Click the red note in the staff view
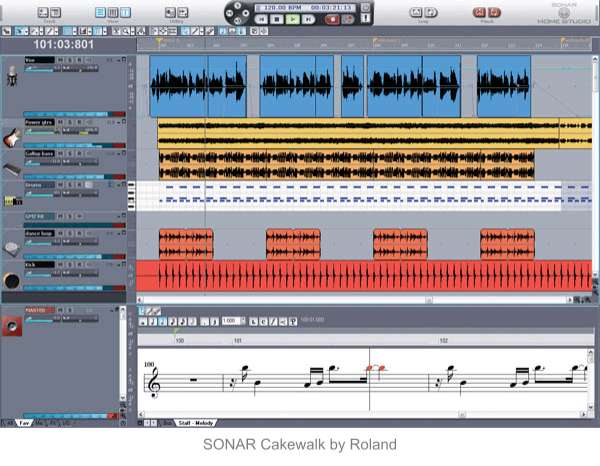600x466 pixels. (369, 368)
